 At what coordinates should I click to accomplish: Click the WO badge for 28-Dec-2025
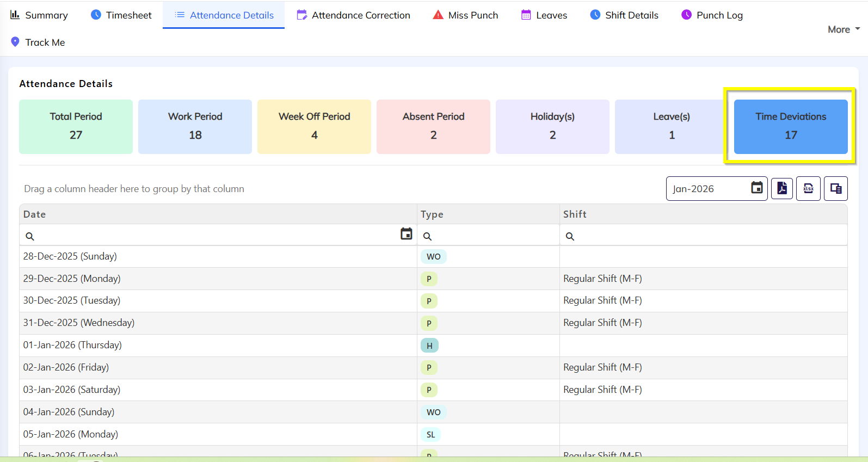point(434,257)
